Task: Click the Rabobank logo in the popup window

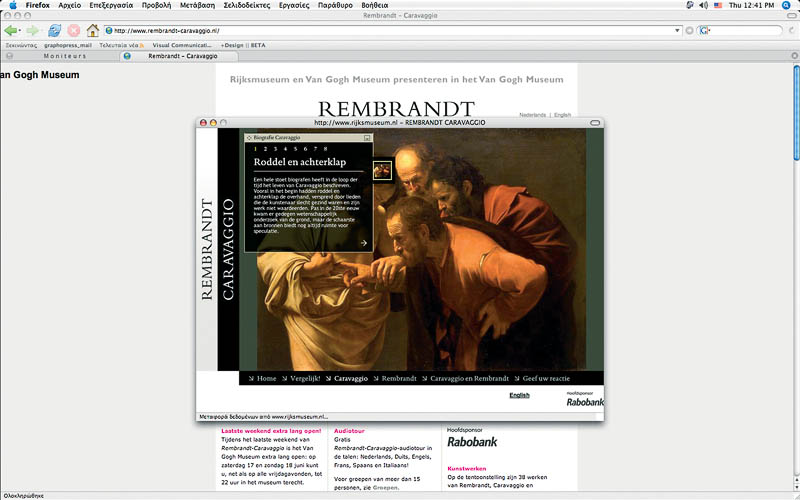Action: (x=585, y=402)
